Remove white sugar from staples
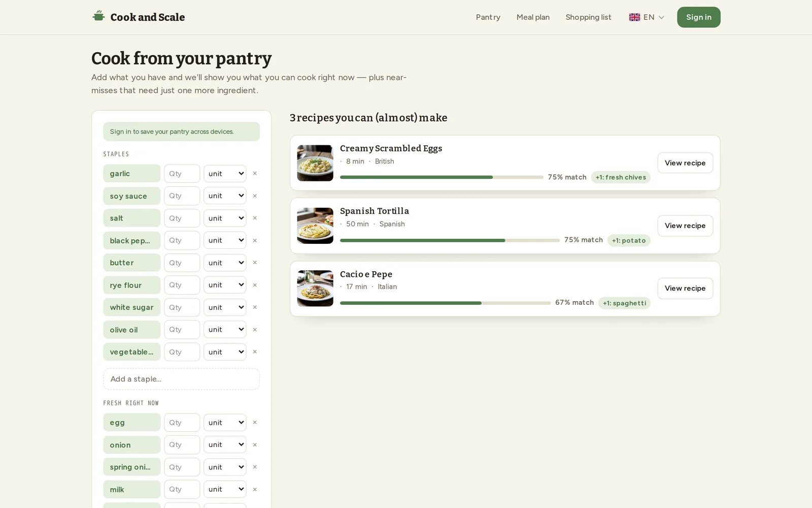 tap(255, 307)
